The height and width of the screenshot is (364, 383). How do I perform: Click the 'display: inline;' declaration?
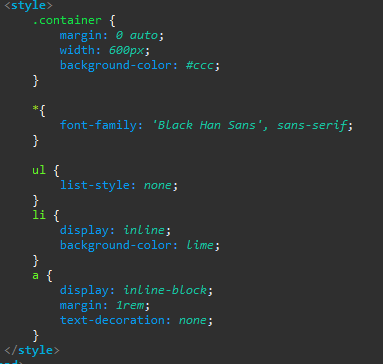tap(115, 230)
